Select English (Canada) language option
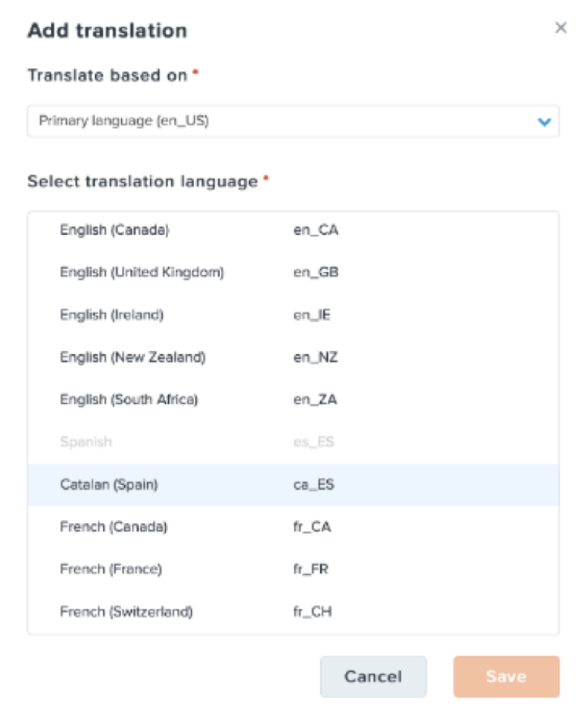588x718 pixels. [x=115, y=230]
